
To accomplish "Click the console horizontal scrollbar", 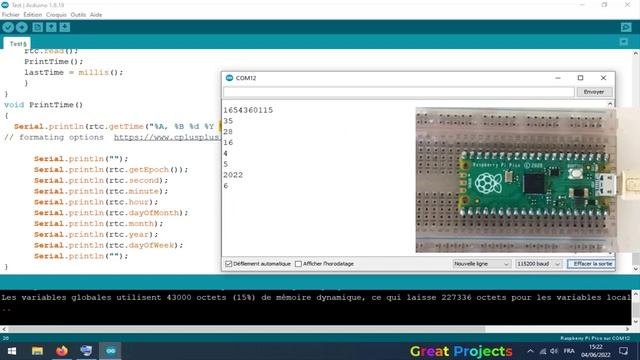I will point(247,329).
